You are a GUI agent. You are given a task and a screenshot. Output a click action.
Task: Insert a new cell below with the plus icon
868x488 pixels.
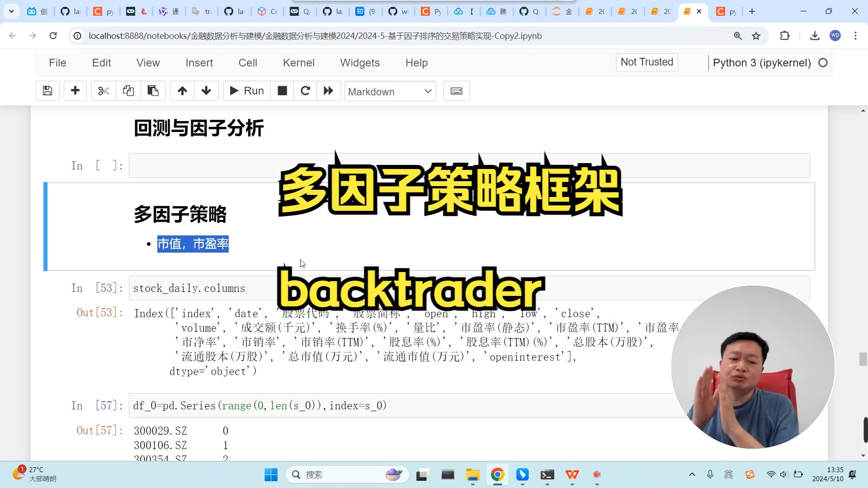click(x=75, y=91)
